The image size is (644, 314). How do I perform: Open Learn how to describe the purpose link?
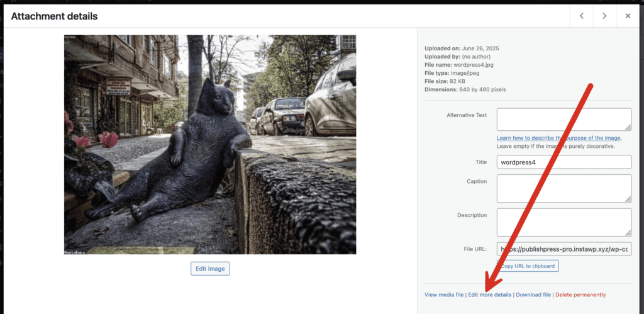[558, 138]
